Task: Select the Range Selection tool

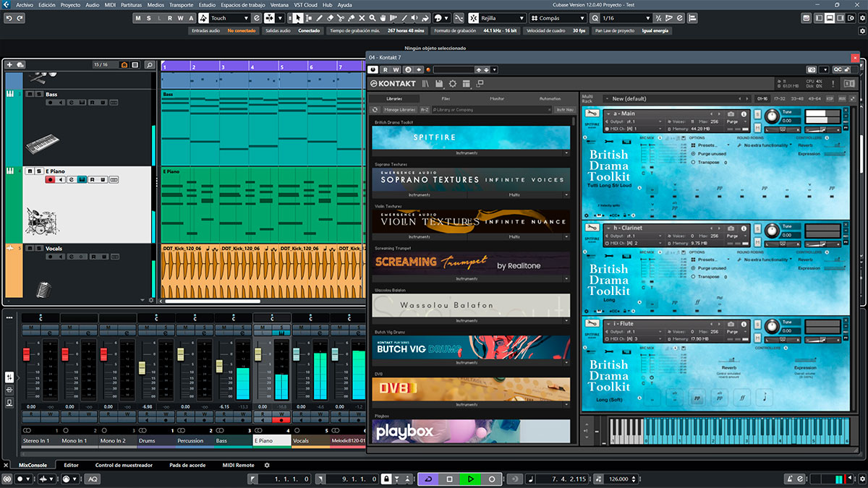Action: click(309, 18)
